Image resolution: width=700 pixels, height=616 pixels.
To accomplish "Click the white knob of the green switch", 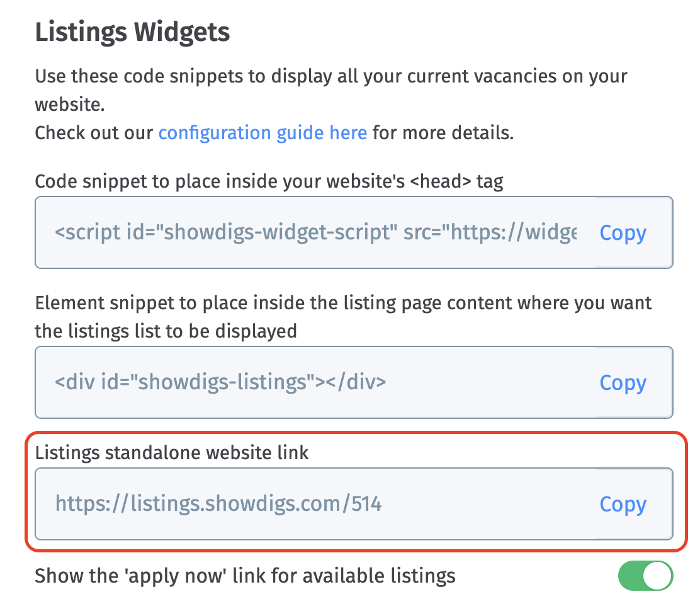I will coord(657,576).
